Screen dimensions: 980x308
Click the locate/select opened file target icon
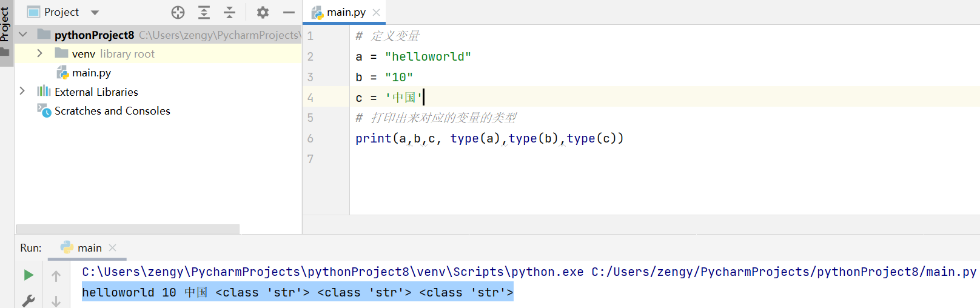(x=178, y=12)
